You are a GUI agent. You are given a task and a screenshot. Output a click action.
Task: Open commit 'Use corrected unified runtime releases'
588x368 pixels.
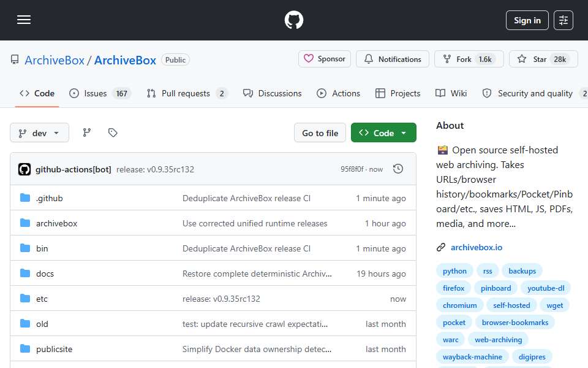coord(255,223)
